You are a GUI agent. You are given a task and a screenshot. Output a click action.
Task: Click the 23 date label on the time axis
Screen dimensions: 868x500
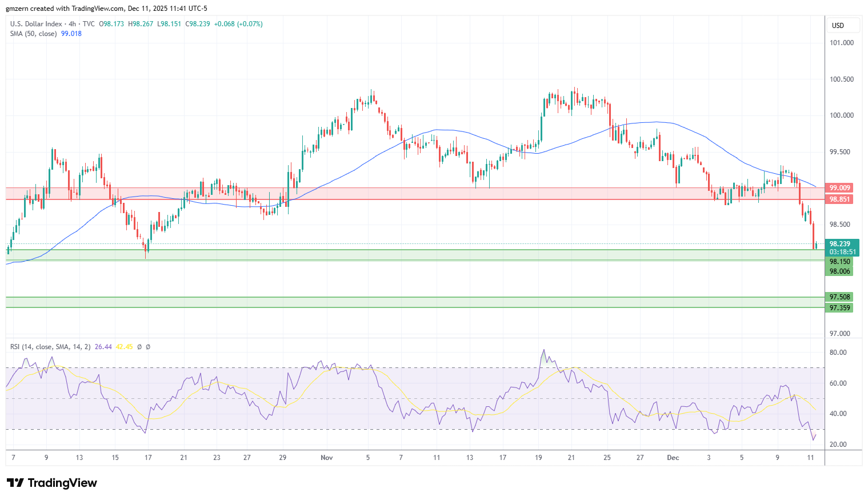tap(217, 458)
